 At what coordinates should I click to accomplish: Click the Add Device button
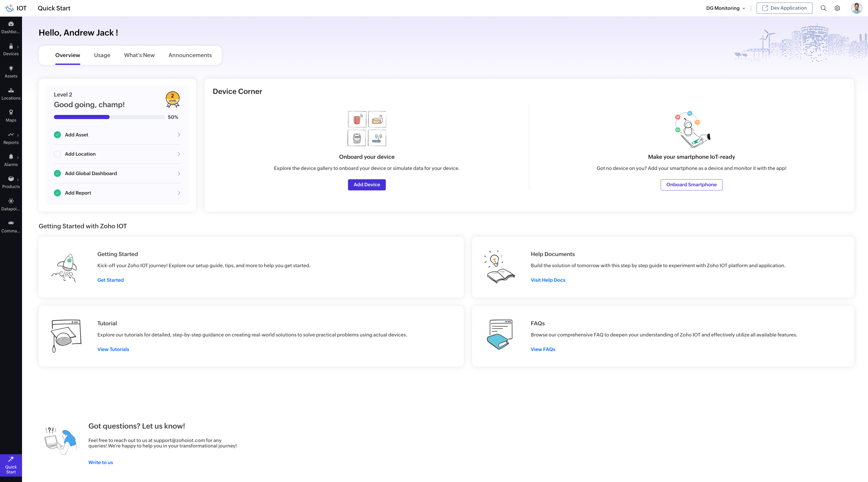pyautogui.click(x=367, y=184)
